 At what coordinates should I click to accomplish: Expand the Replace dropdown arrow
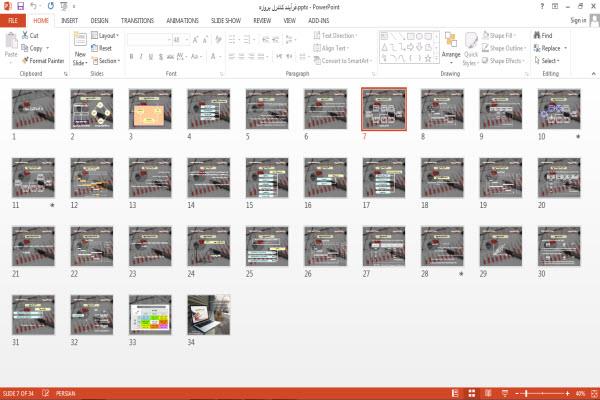(565, 48)
